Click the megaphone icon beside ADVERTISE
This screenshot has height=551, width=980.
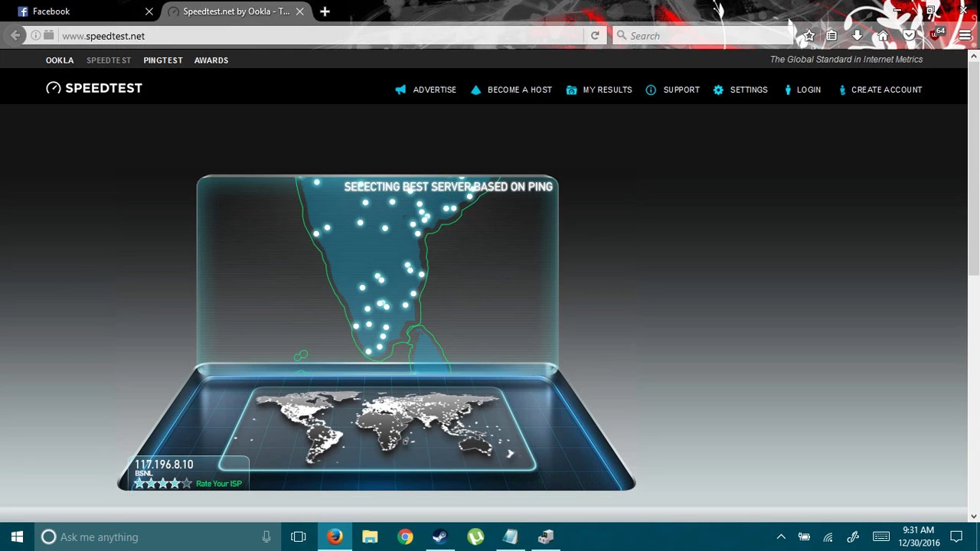tap(400, 90)
